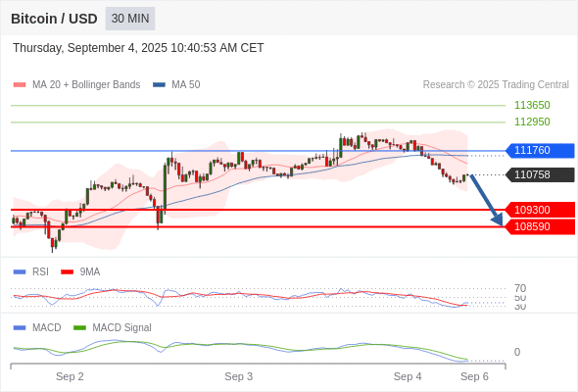Click the 111760 pivot price label
The width and height of the screenshot is (578, 392).
pyautogui.click(x=540, y=151)
